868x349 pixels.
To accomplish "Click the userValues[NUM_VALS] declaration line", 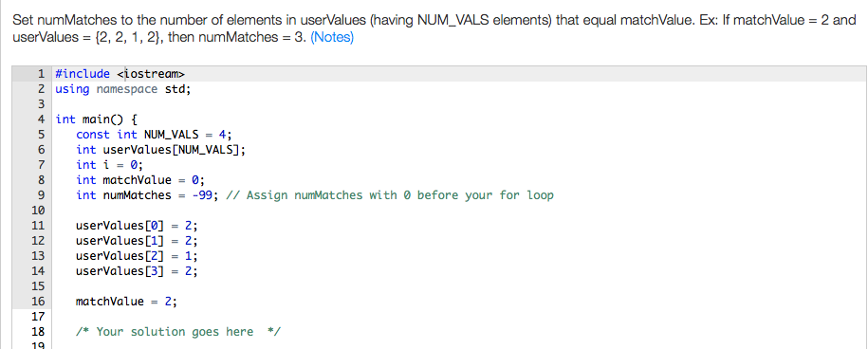I will [160, 150].
